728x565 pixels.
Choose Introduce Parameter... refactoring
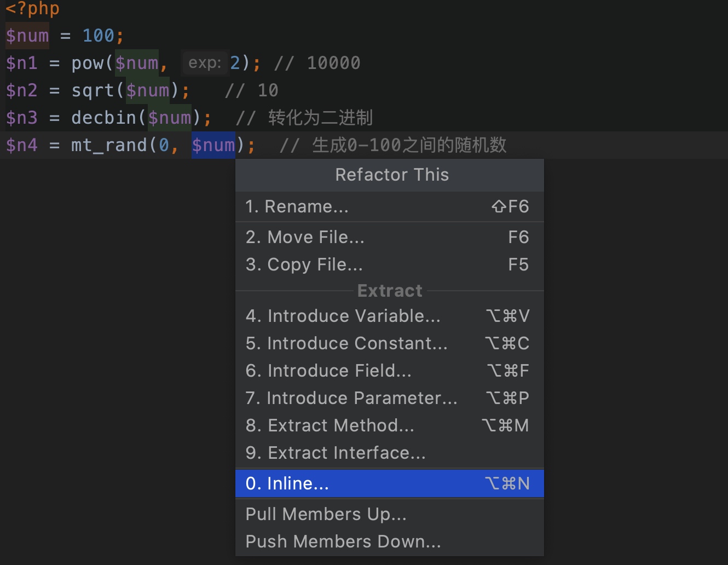(390, 398)
